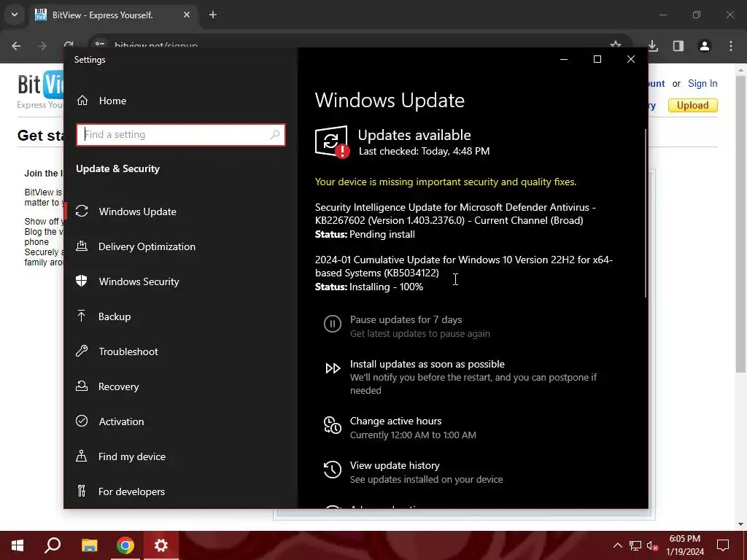Click the update history clock icon
747x560 pixels.
click(333, 470)
